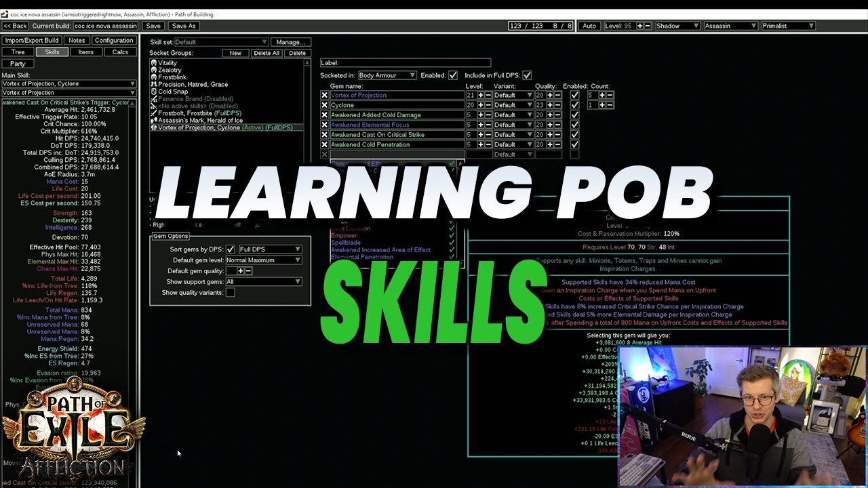Decrease default gem quality with minus

(x=248, y=270)
